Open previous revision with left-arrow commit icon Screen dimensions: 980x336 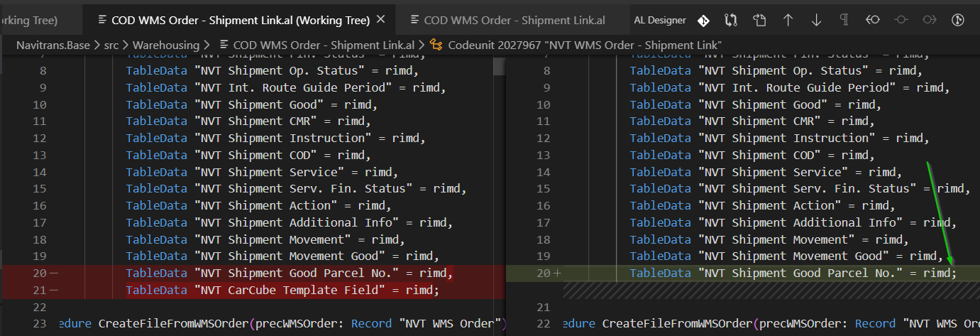[872, 20]
